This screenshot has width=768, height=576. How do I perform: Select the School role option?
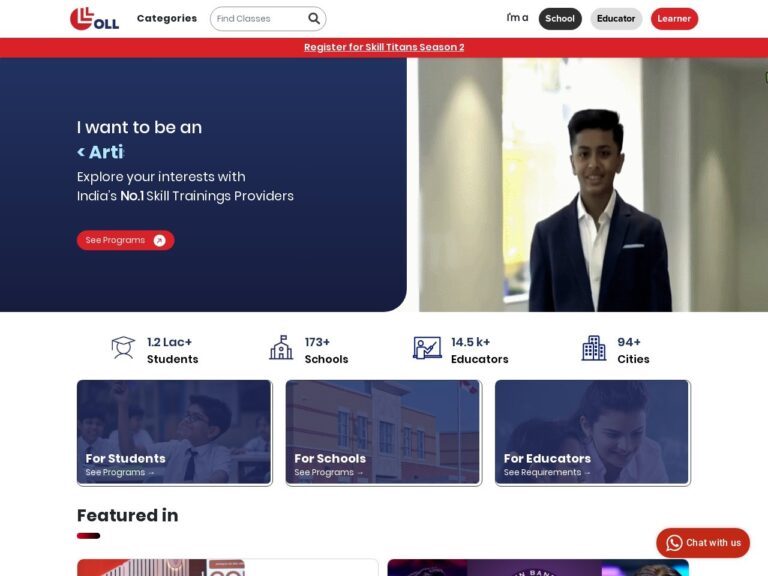click(x=560, y=19)
